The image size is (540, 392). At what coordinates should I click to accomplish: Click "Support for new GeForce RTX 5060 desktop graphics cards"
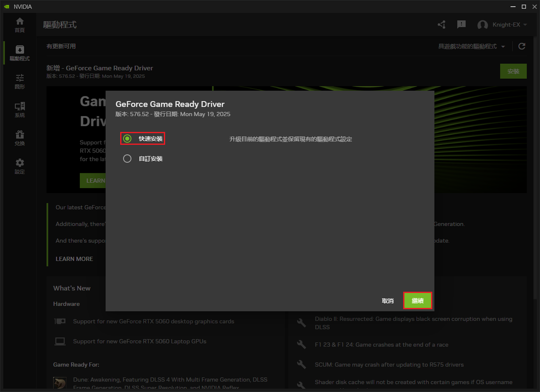tap(153, 321)
